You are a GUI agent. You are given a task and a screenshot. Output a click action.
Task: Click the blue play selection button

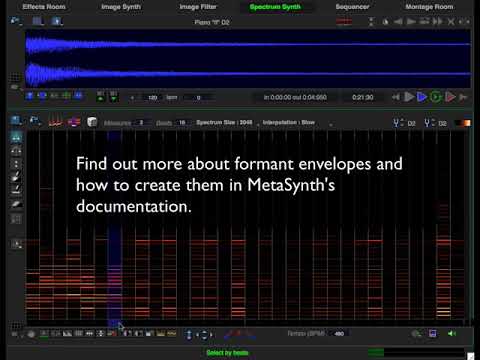click(x=422, y=97)
